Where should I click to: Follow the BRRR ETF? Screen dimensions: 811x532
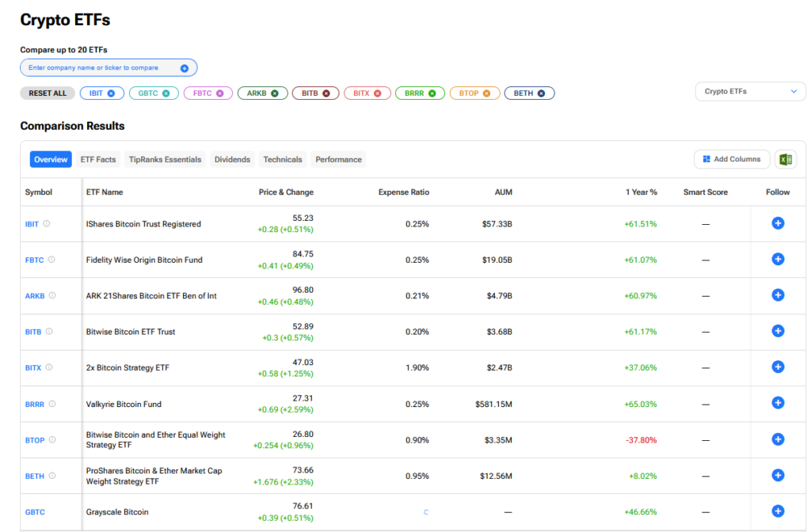tap(778, 403)
